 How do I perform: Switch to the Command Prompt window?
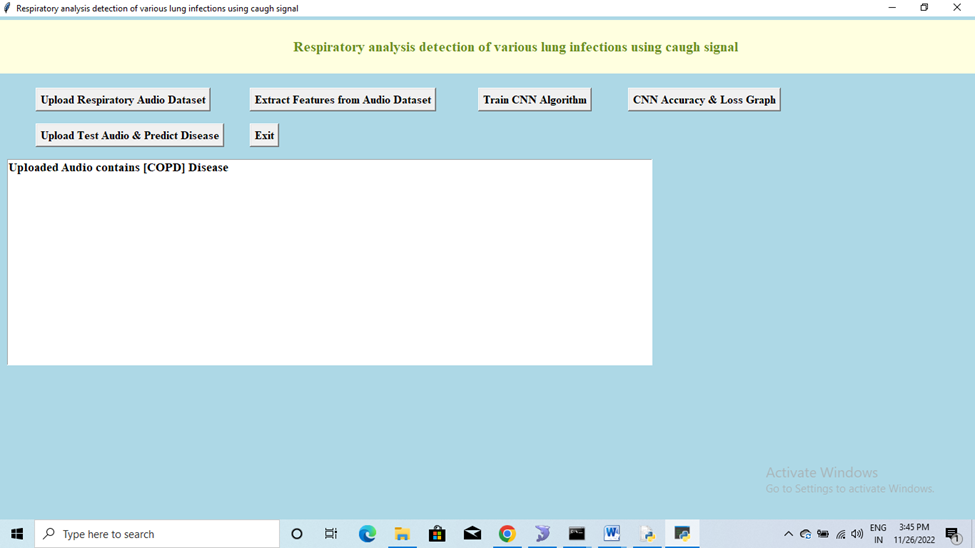[577, 534]
